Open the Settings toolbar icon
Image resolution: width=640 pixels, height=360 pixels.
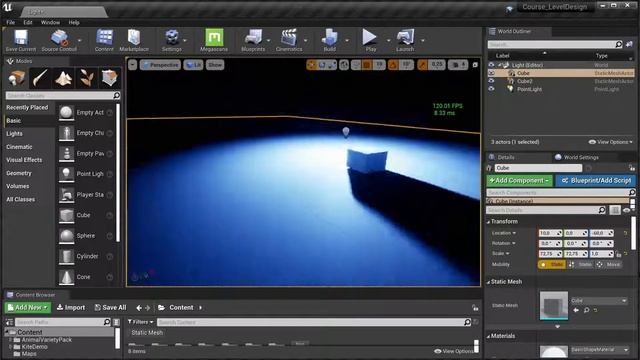[172, 40]
